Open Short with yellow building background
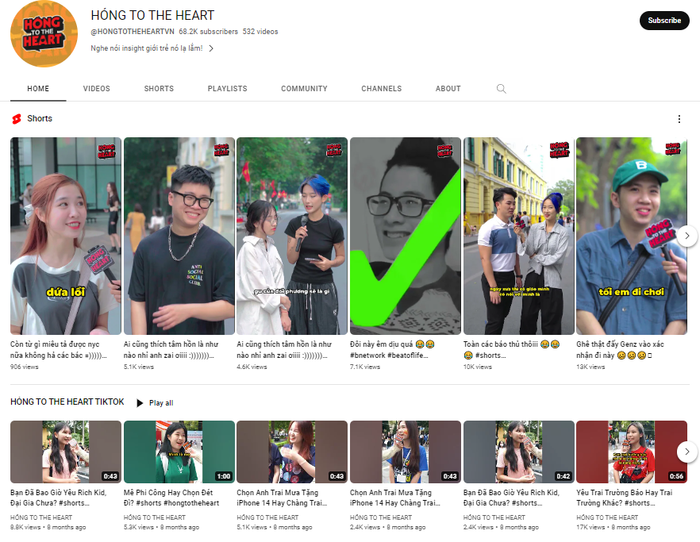Screen dimensions: 700x542 519,236
